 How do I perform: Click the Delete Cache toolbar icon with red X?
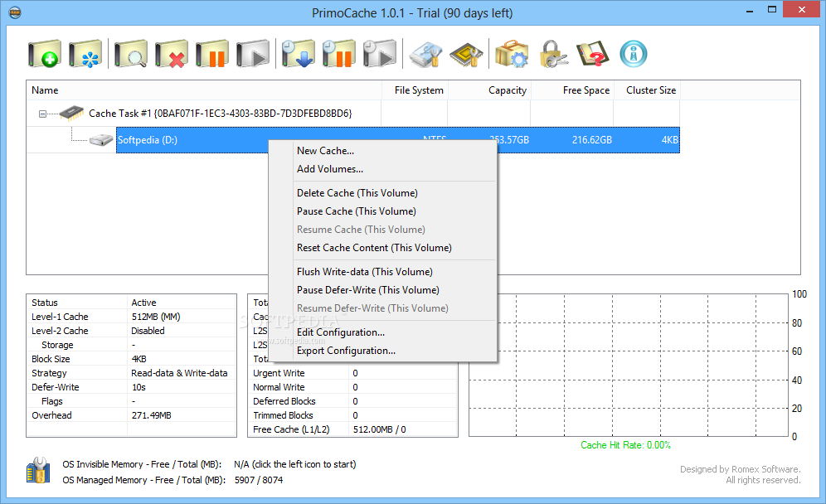(172, 53)
